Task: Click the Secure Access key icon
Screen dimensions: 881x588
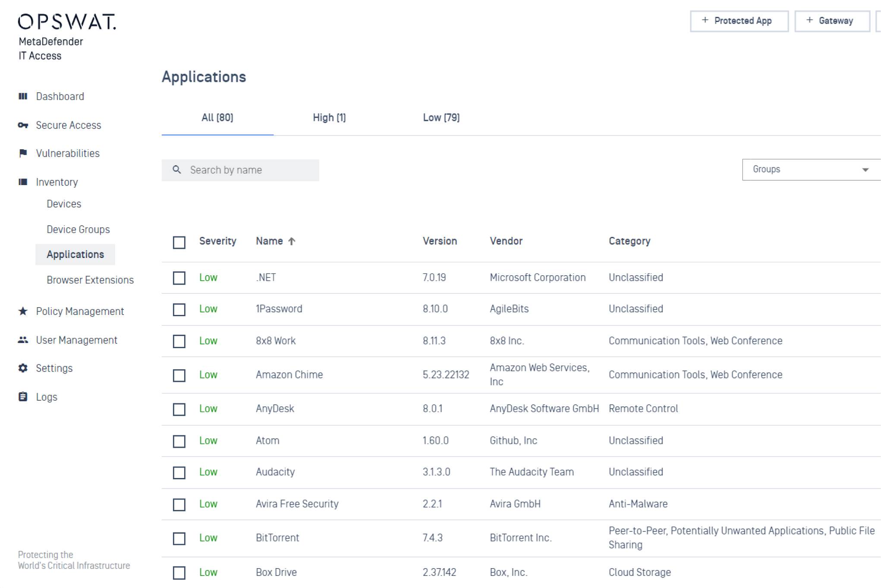Action: point(23,125)
